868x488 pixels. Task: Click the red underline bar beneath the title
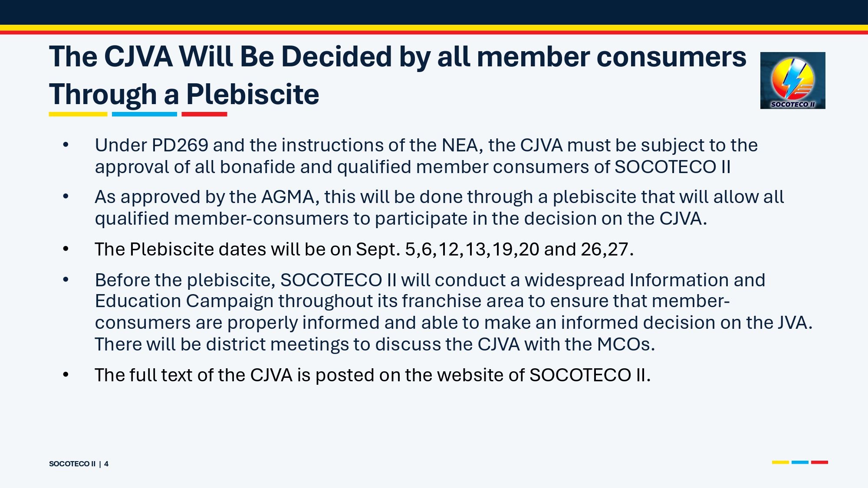(204, 114)
